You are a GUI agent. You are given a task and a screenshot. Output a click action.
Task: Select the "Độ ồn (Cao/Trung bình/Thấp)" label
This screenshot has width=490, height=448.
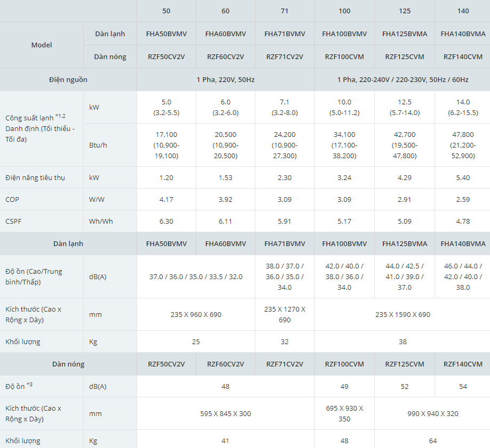34,276
